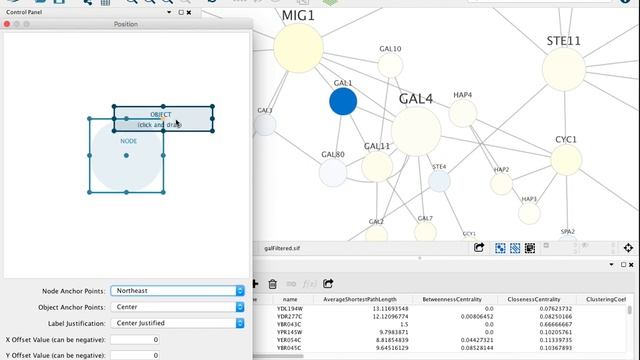Click the X Offset Value field
The image size is (640, 360).
(x=135, y=340)
